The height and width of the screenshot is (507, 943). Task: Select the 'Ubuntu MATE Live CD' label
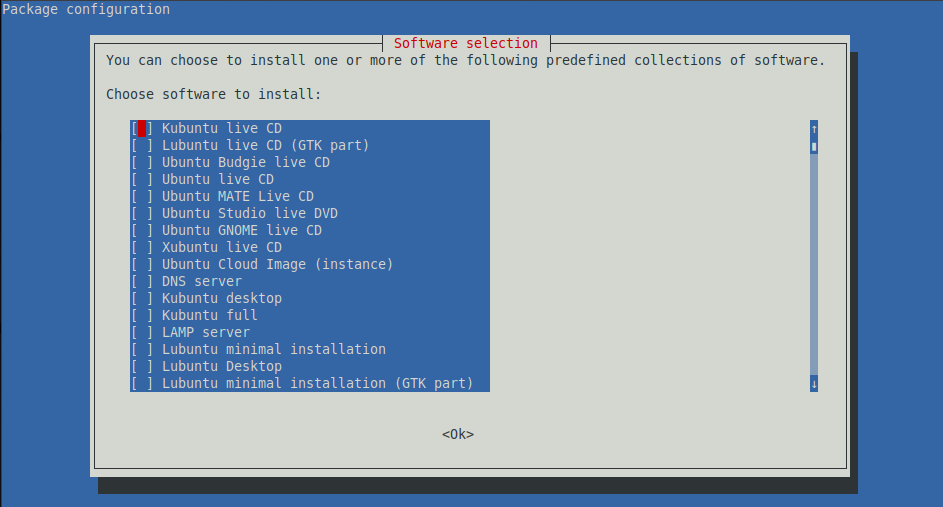pos(238,197)
